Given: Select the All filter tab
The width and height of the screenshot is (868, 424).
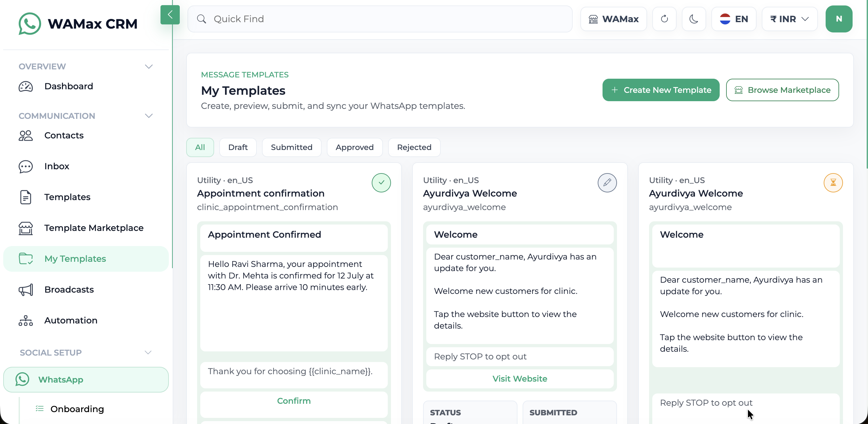Looking at the screenshot, I should pos(200,147).
